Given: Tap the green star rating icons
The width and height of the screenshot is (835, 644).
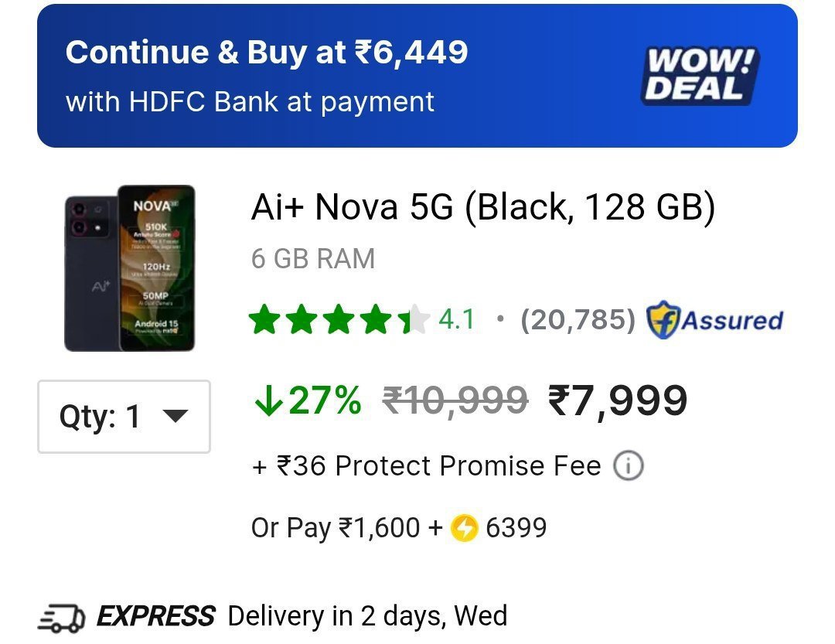Looking at the screenshot, I should (339, 320).
